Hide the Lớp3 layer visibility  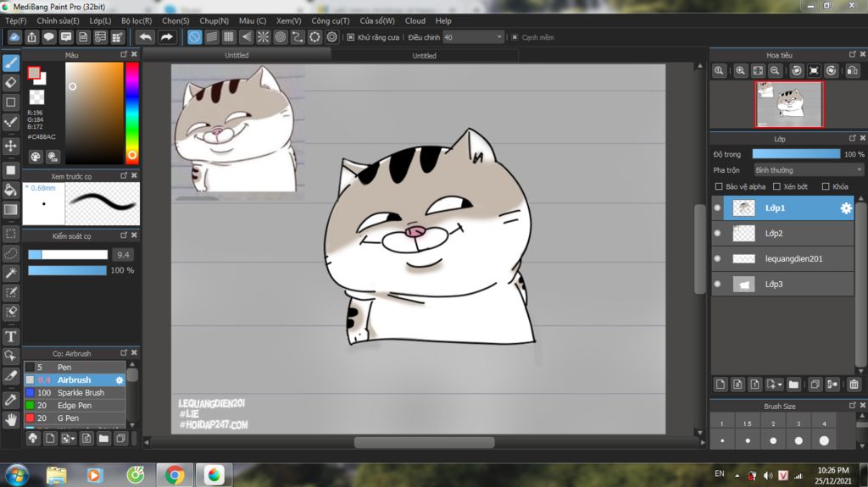coord(717,284)
